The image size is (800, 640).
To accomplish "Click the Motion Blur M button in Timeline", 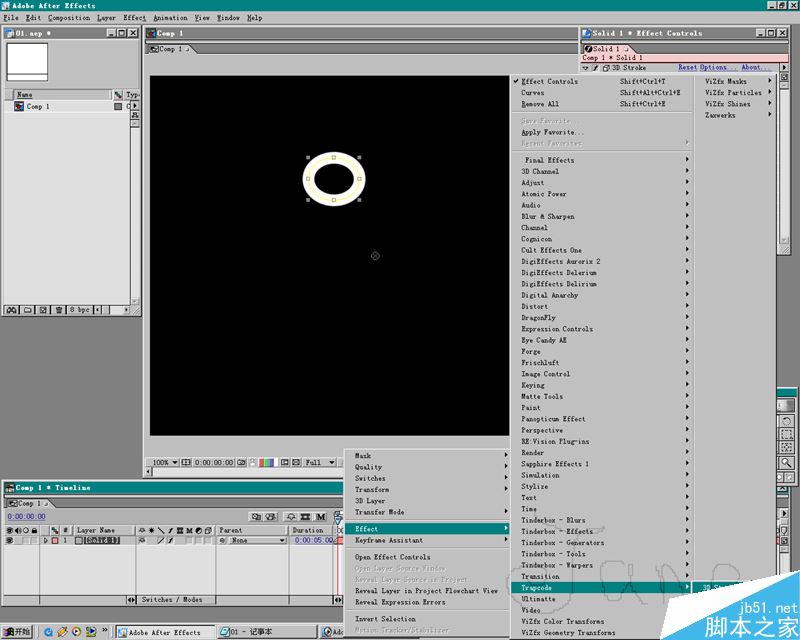I will [x=321, y=517].
